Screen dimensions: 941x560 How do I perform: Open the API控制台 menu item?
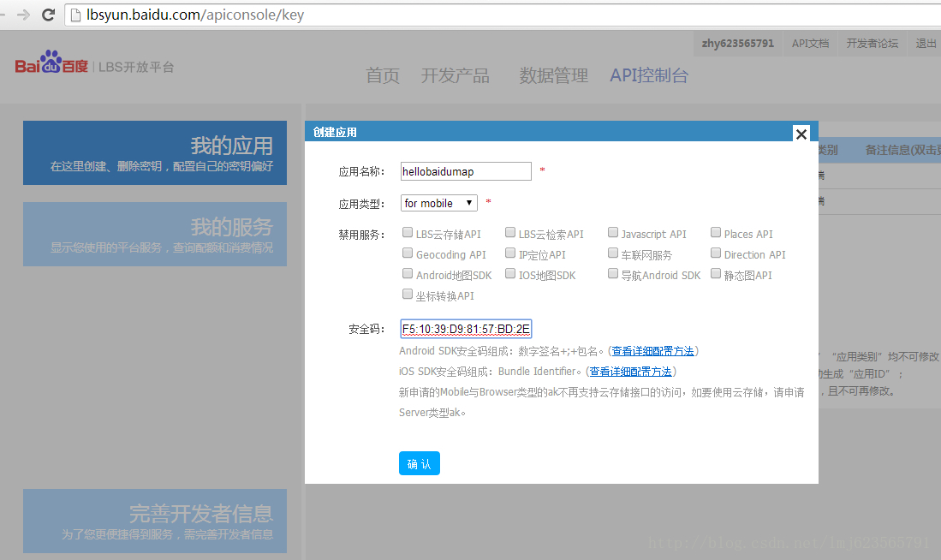tap(649, 75)
